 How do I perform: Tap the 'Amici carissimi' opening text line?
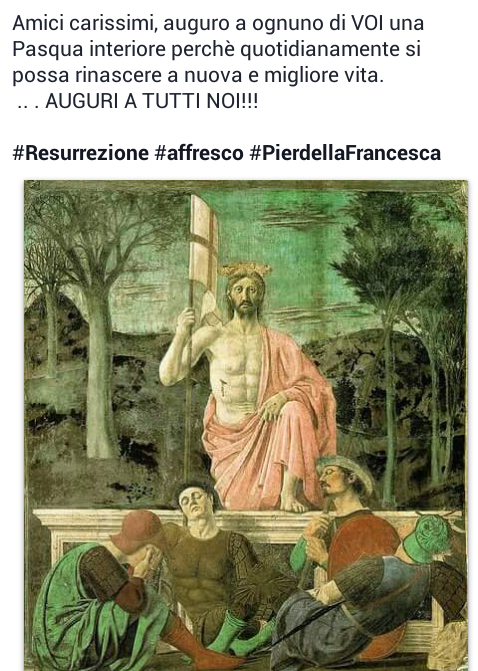218,24
